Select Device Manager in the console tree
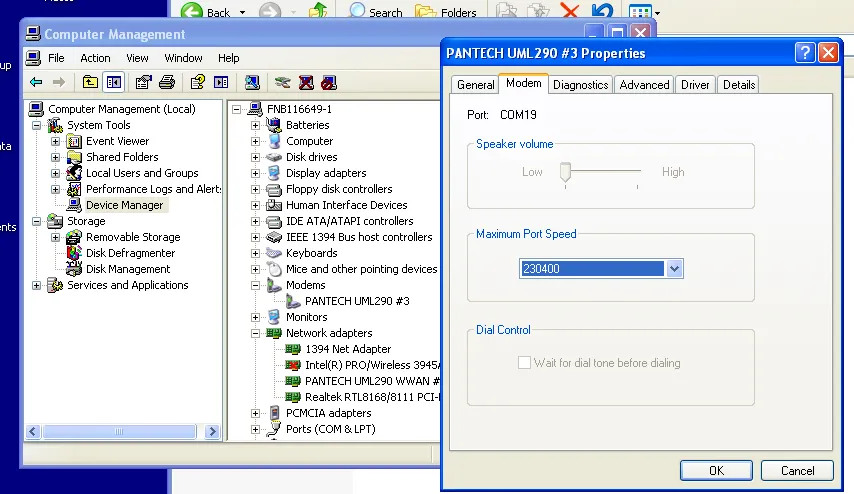The width and height of the screenshot is (854, 494). pos(125,205)
